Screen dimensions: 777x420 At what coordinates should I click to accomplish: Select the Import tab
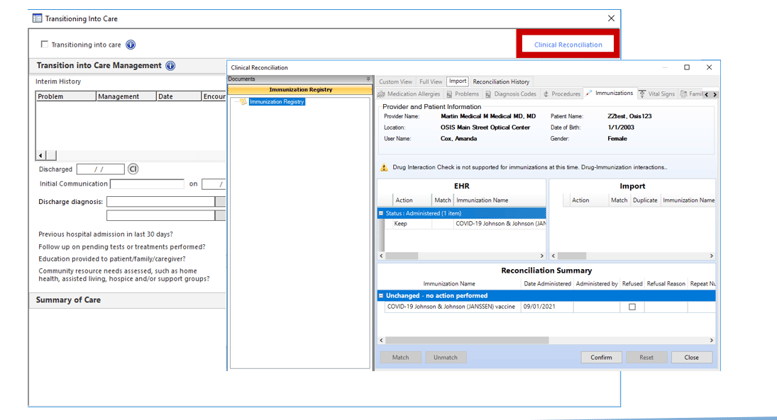pyautogui.click(x=457, y=81)
